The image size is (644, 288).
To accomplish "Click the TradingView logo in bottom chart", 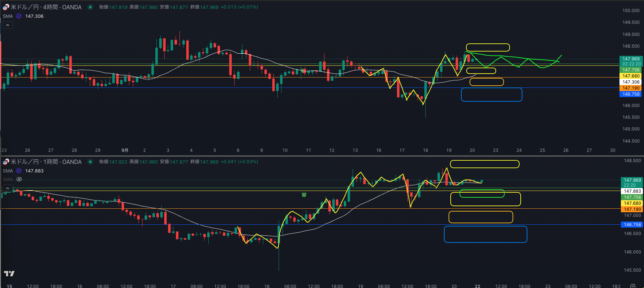I will (x=9, y=273).
